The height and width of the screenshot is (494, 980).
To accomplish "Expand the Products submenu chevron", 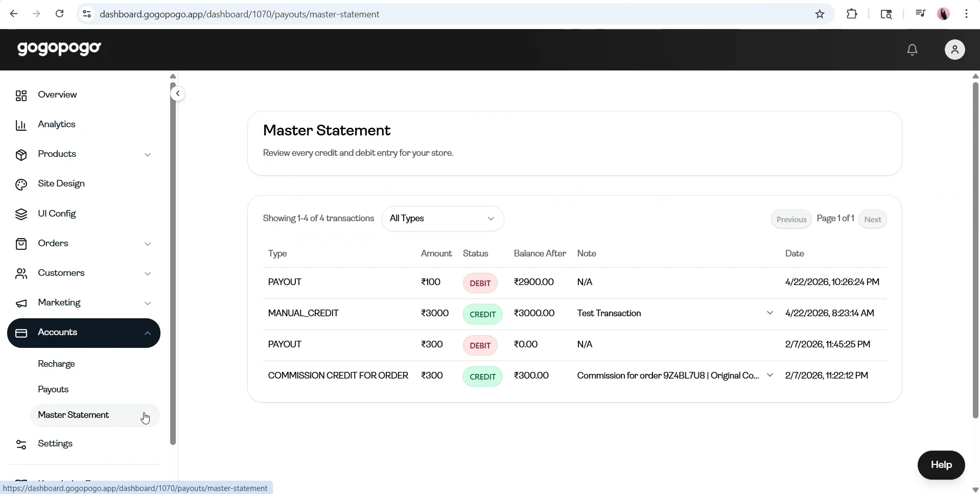I will pos(148,155).
